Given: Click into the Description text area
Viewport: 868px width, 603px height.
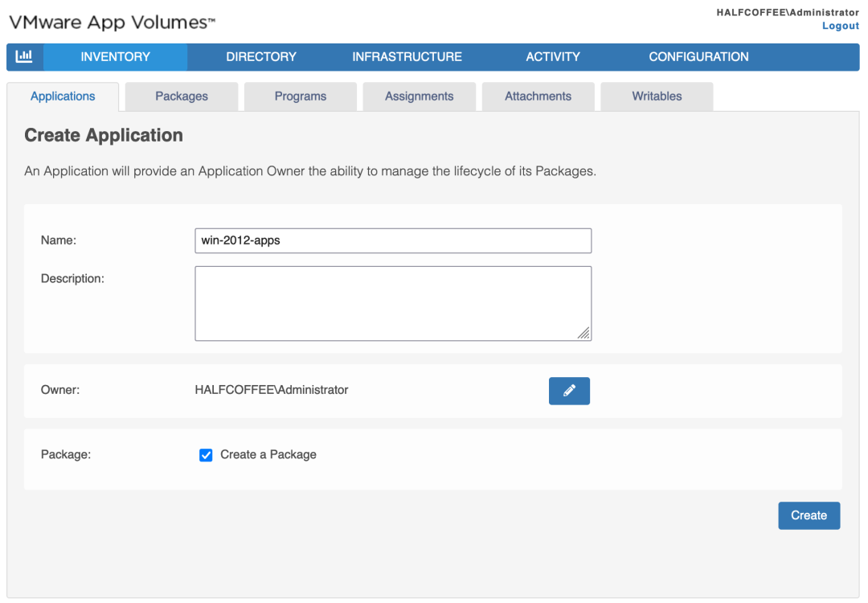Looking at the screenshot, I should (393, 303).
